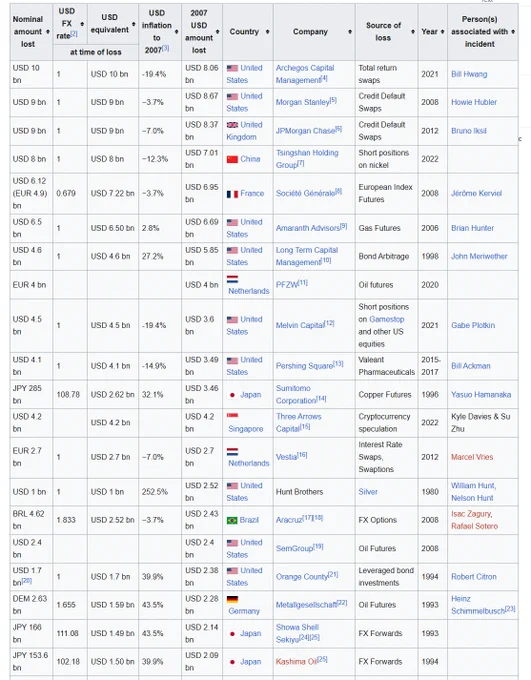Screen dimensions: 531x680
Task: Open Morgan Stanley company link
Action: 303,102
